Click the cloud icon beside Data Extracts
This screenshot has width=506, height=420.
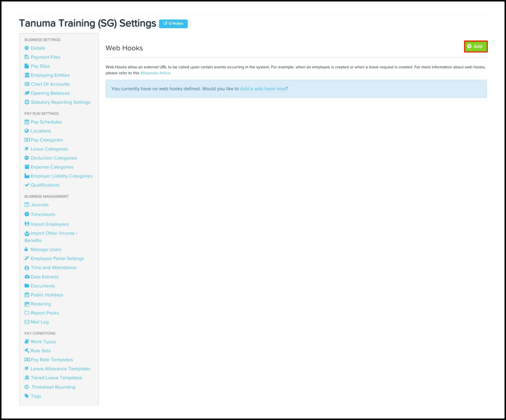pos(27,277)
